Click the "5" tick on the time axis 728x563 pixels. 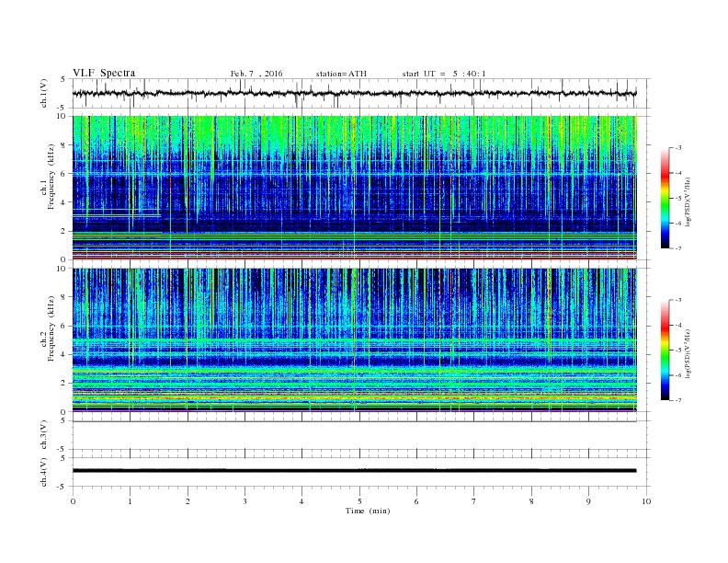359,501
